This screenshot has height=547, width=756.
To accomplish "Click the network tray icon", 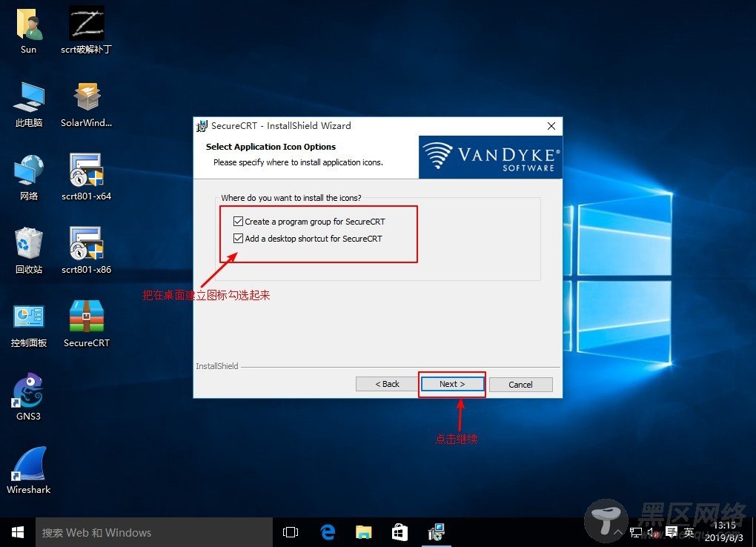I will click(635, 532).
